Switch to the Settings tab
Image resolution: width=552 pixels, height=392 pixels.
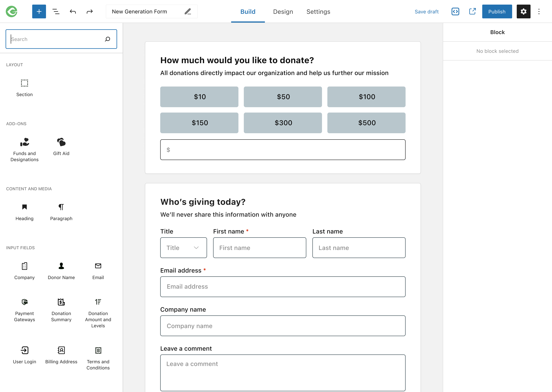point(318,11)
